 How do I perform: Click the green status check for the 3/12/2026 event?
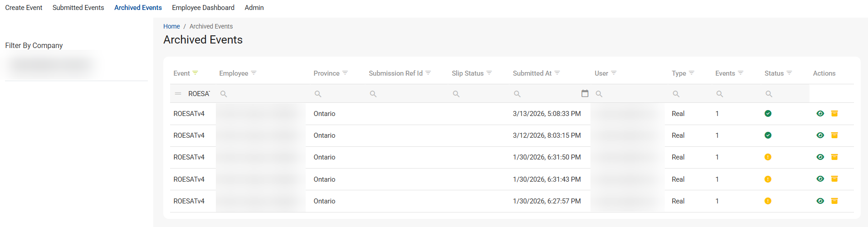click(768, 135)
